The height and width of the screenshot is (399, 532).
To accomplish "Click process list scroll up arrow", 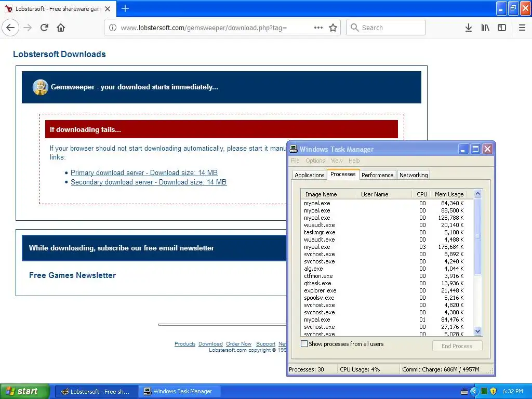I will [x=478, y=194].
